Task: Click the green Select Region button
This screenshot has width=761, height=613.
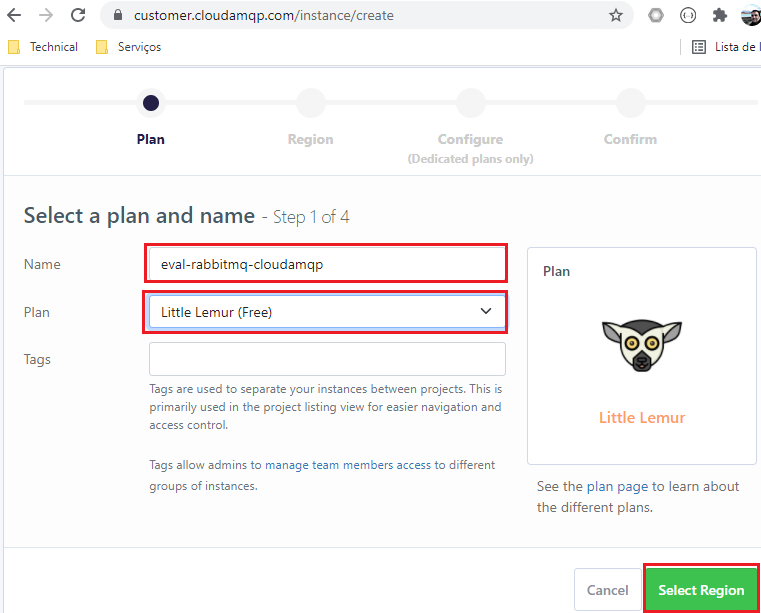Action: (x=701, y=590)
